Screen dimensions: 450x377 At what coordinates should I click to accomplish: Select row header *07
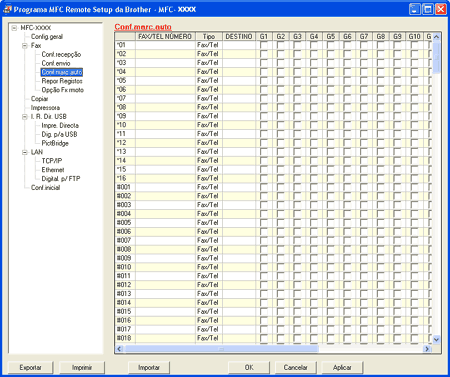pos(125,98)
